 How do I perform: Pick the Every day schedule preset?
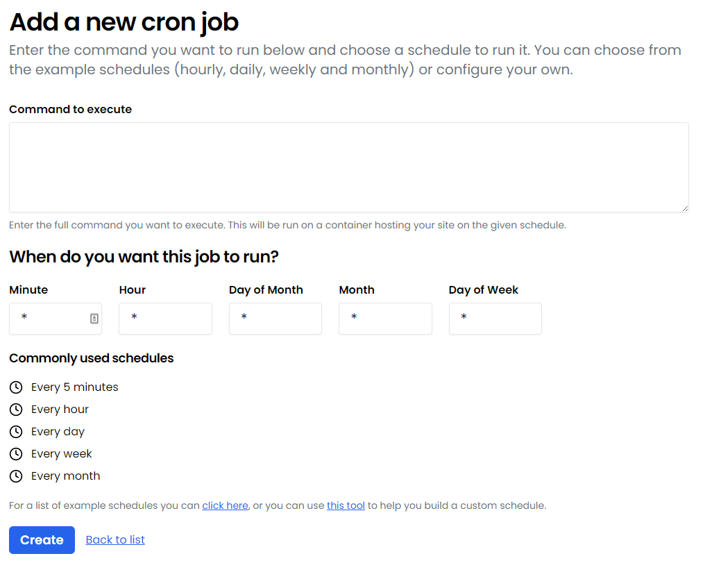[x=58, y=431]
